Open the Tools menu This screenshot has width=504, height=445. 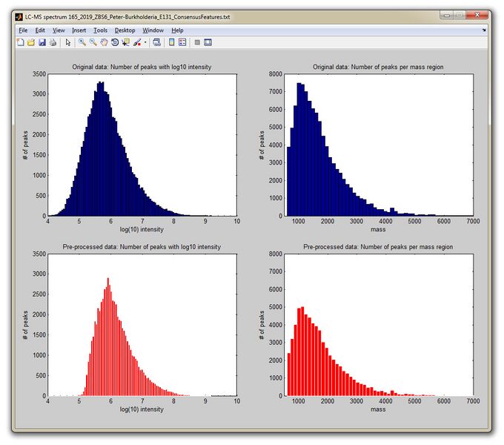[101, 30]
